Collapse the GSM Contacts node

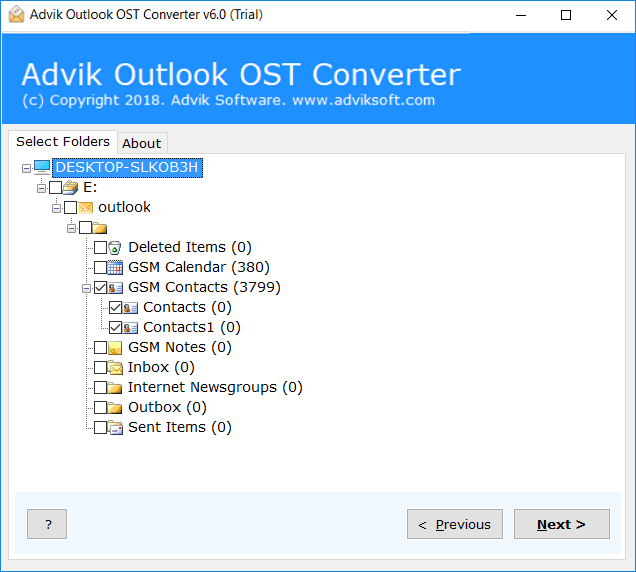86,288
